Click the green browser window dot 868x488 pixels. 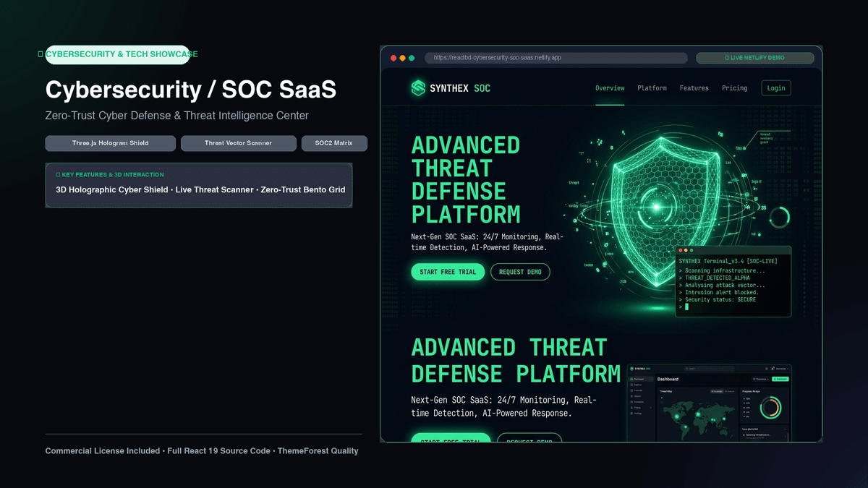click(x=412, y=58)
